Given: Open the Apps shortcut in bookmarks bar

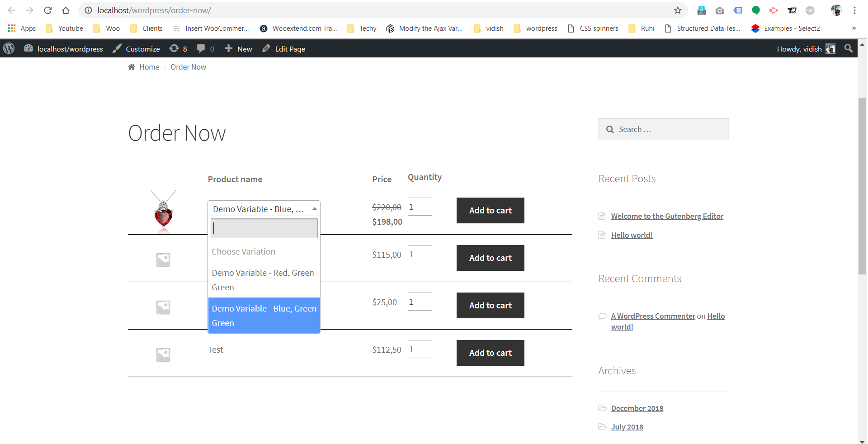Looking at the screenshot, I should point(22,28).
